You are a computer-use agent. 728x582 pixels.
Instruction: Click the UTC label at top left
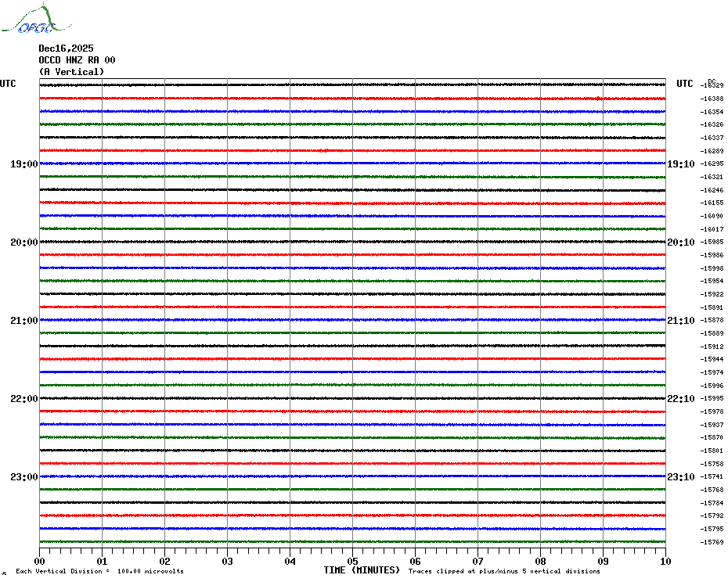8,84
